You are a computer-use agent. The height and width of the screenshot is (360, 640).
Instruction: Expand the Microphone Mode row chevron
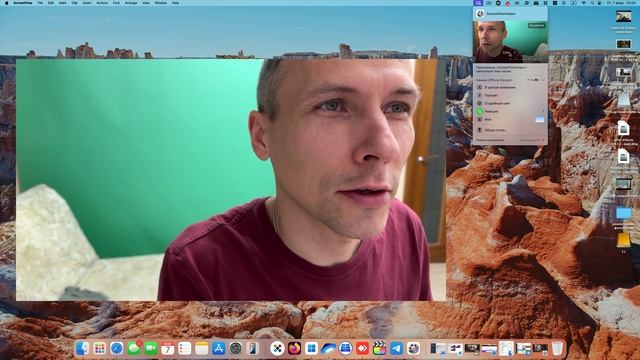click(x=543, y=140)
